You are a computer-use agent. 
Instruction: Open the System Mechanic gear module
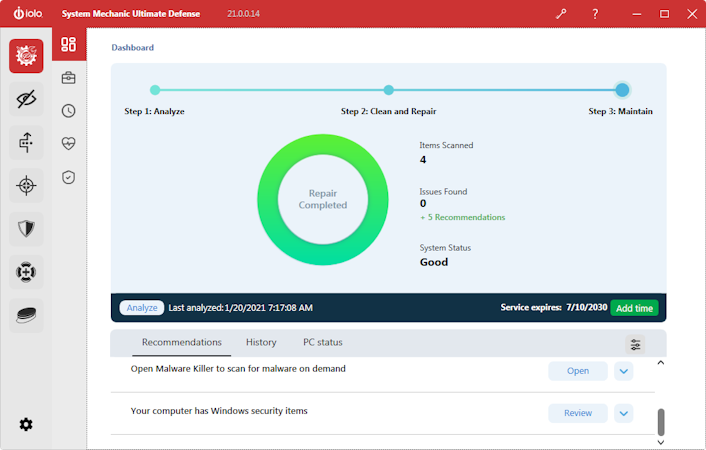(x=26, y=56)
